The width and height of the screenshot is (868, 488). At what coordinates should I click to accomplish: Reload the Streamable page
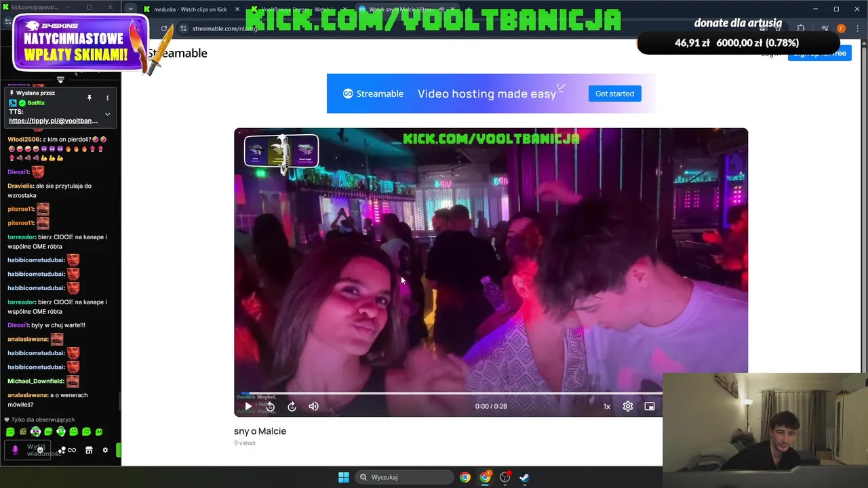[x=164, y=28]
